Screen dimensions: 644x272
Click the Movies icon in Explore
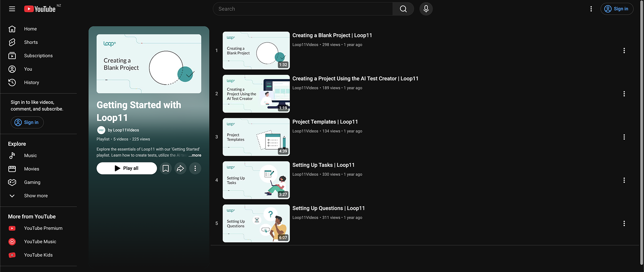click(x=12, y=169)
